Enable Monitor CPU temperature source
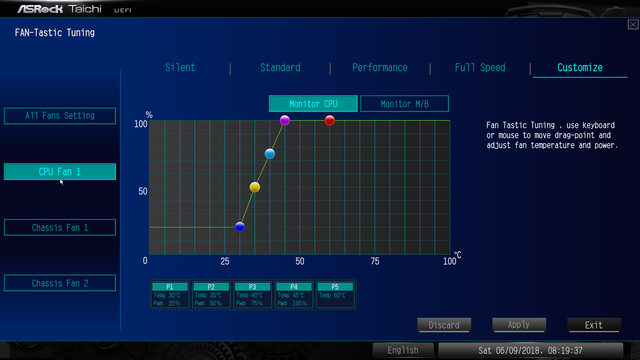Viewport: 640px width, 360px height. [x=313, y=104]
